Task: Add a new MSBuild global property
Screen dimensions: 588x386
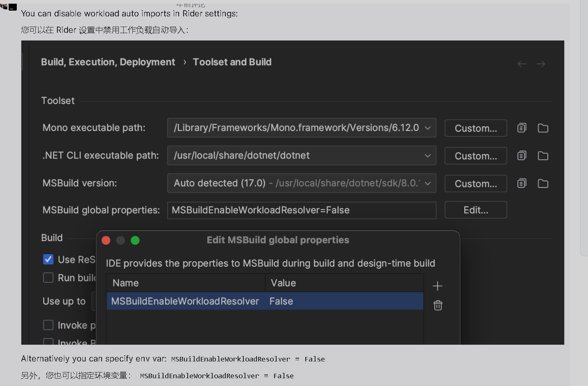Action: (x=437, y=286)
